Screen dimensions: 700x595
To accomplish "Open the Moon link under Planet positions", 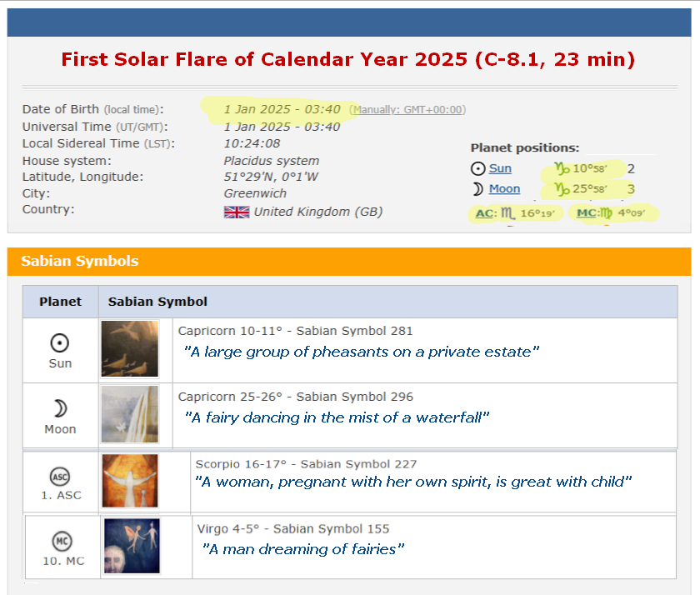I will 503,188.
